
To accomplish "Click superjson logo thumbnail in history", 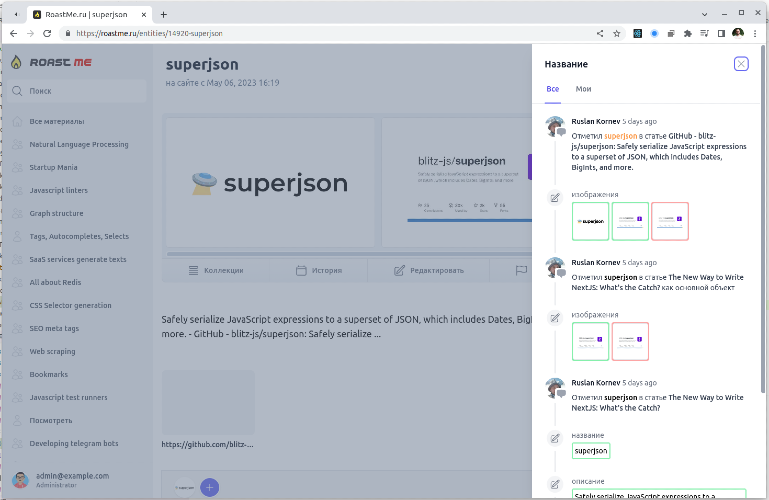I will tap(590, 221).
